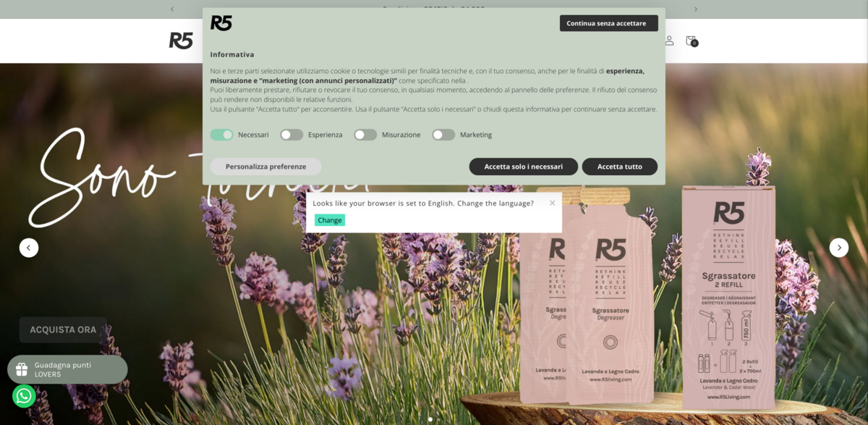Viewport: 868px width, 425px height.
Task: Click gift icon for Guadagna punti LOVER5
Action: [x=22, y=369]
